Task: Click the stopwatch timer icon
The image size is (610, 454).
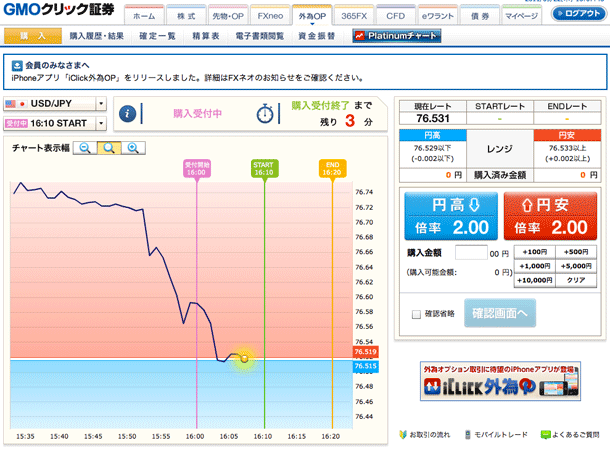Action: [265, 114]
